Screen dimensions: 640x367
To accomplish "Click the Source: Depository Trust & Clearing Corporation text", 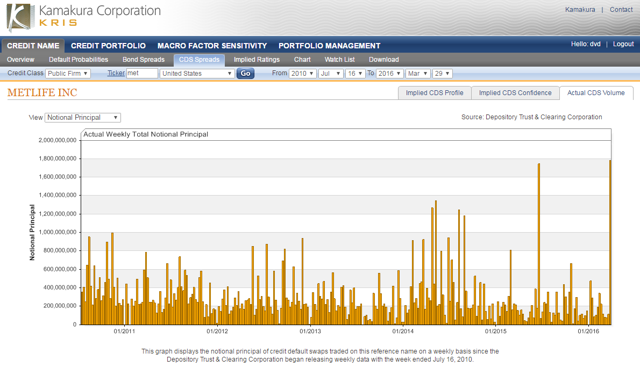I will 531,117.
